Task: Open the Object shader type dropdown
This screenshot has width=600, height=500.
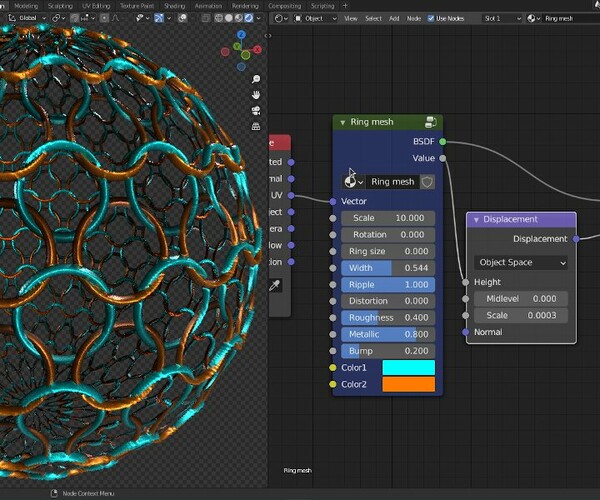Action: pos(316,18)
